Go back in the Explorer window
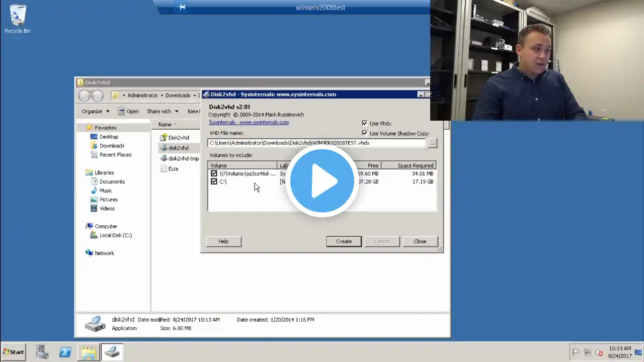The image size is (644, 362). click(x=84, y=96)
